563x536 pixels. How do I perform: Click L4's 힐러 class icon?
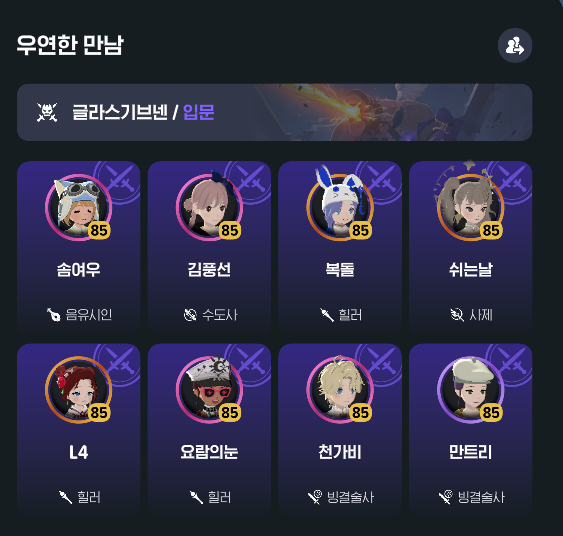66,497
